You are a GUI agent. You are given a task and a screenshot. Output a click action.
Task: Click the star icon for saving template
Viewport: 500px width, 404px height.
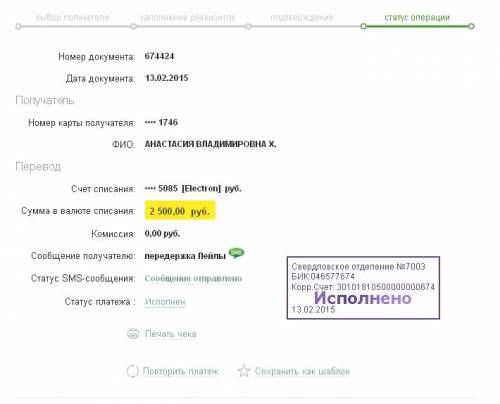(244, 371)
